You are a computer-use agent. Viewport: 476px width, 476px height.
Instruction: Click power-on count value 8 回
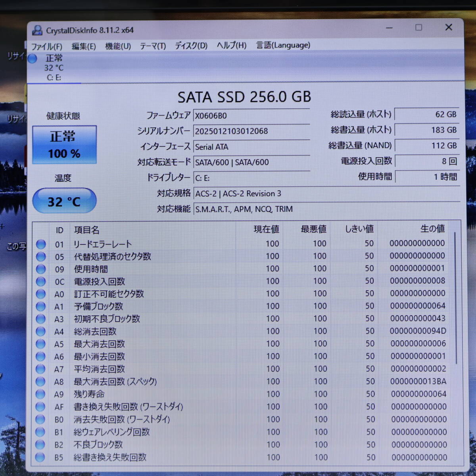[x=427, y=161]
